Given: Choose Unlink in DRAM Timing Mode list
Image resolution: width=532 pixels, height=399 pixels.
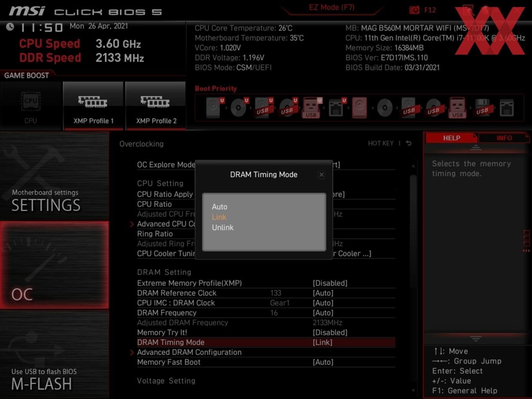Looking at the screenshot, I should point(223,227).
